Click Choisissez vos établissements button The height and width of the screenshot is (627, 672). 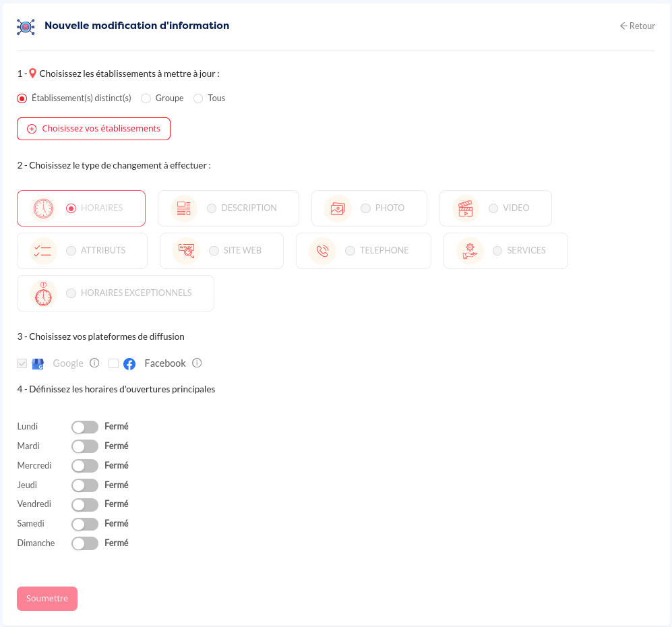(x=94, y=129)
